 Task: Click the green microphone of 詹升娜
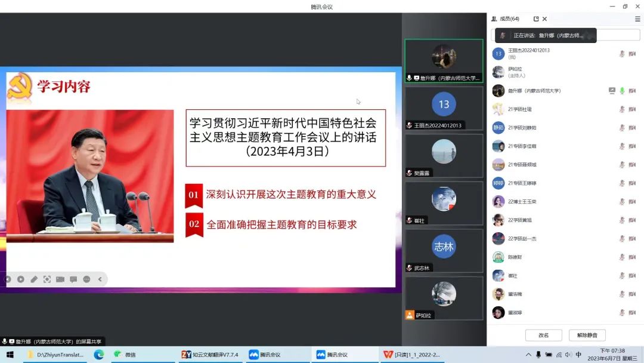tap(622, 91)
